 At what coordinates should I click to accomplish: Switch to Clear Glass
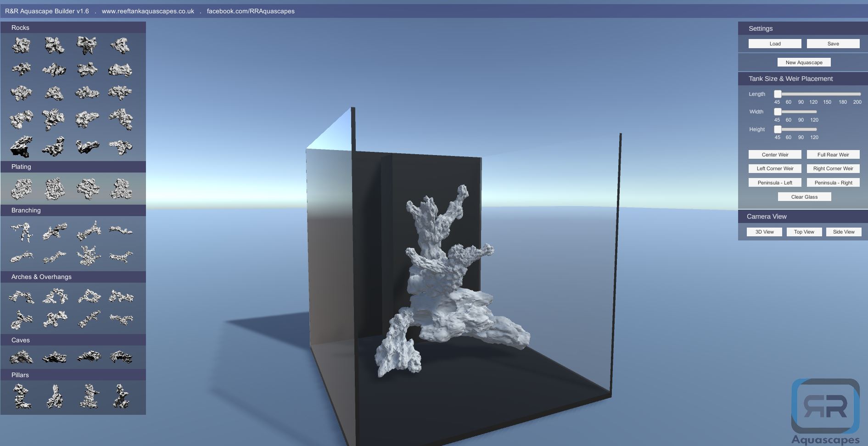804,197
